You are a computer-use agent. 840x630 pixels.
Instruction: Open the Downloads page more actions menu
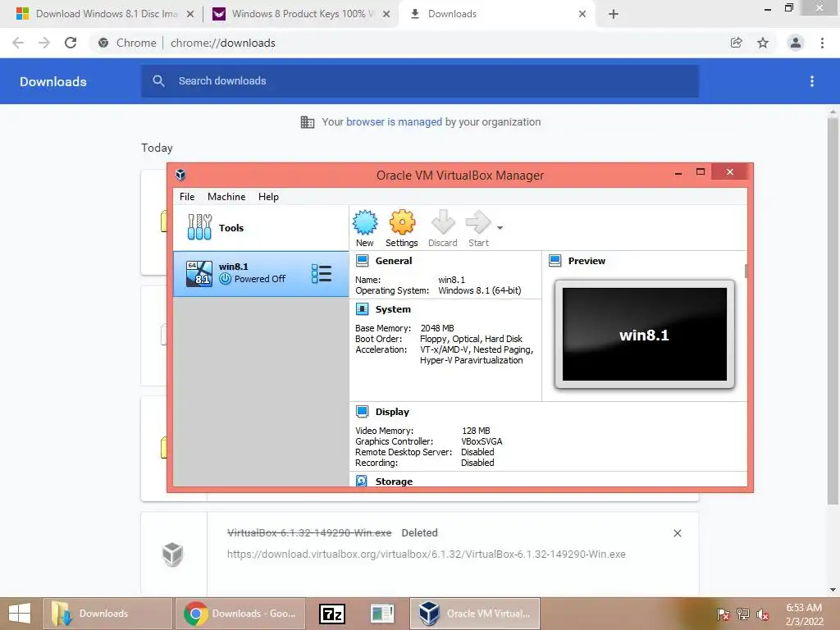pyautogui.click(x=812, y=81)
